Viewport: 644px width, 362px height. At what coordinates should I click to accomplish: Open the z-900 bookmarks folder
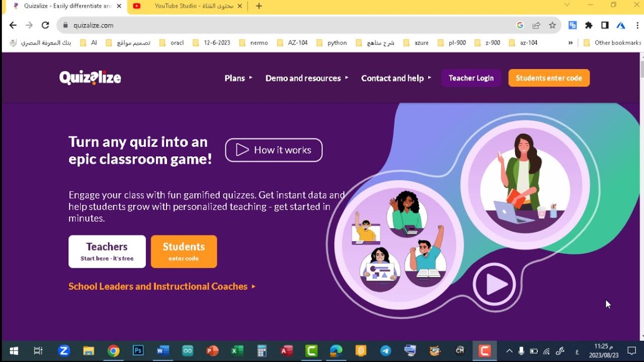coord(488,43)
